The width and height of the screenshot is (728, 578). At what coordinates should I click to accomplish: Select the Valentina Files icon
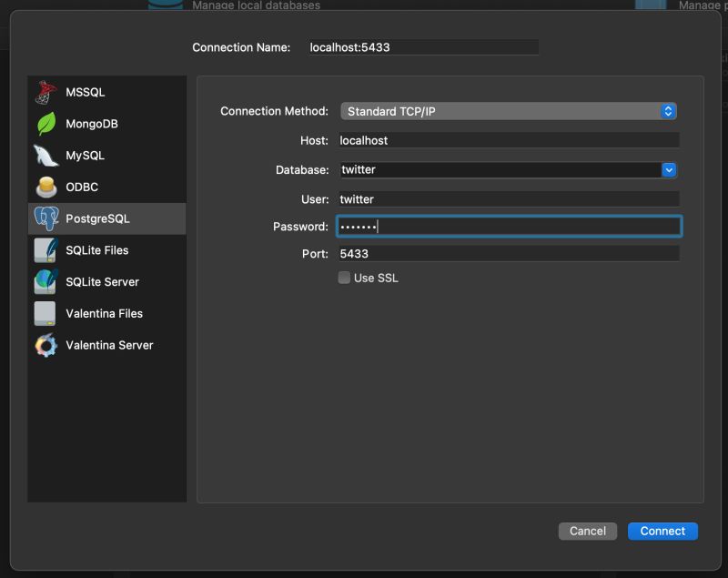pyautogui.click(x=45, y=313)
